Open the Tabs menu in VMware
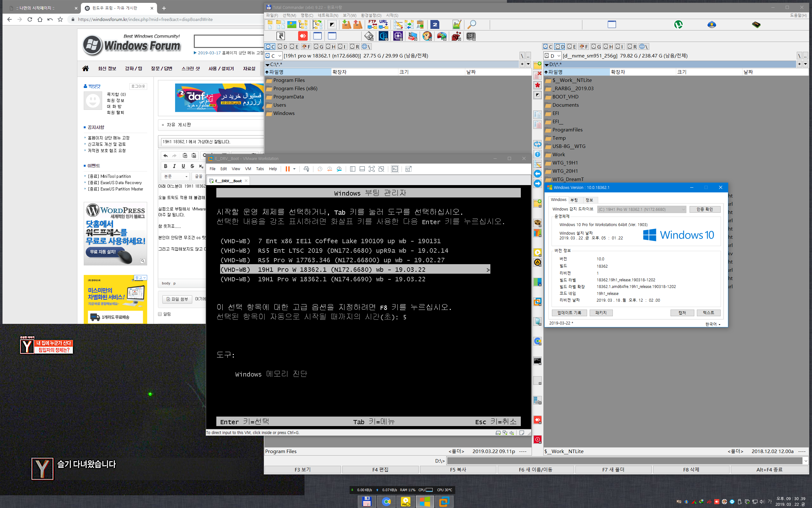This screenshot has height=508, width=812. tap(260, 169)
